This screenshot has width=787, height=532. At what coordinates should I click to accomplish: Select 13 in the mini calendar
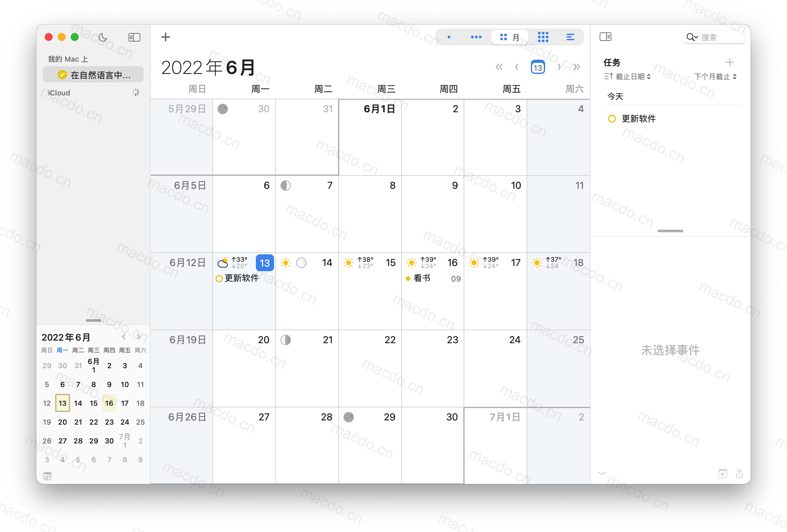pyautogui.click(x=62, y=403)
